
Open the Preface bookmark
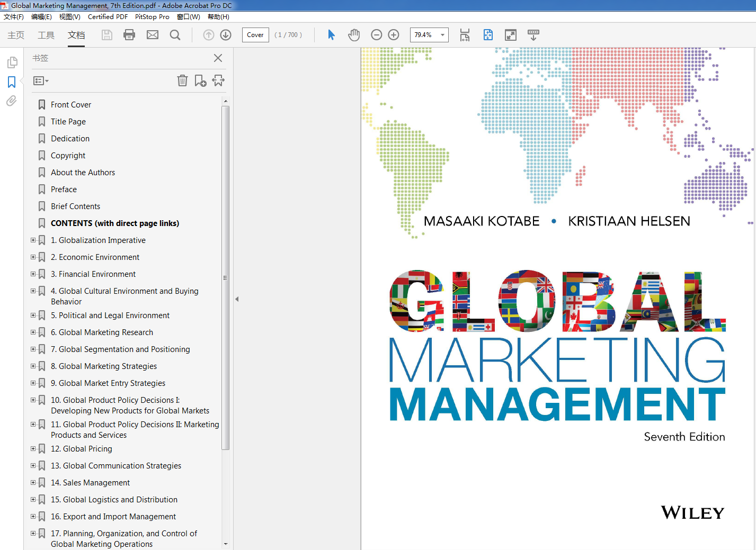tap(64, 190)
